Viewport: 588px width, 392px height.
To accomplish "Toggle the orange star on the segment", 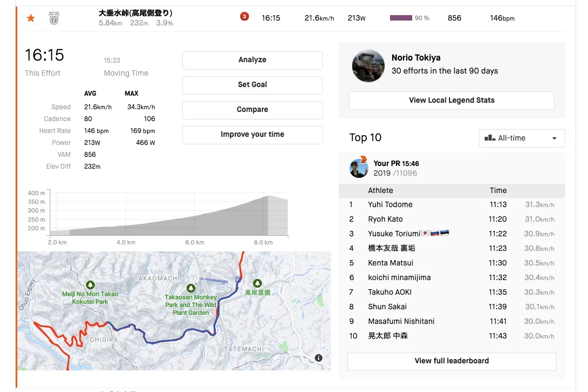I will (31, 18).
